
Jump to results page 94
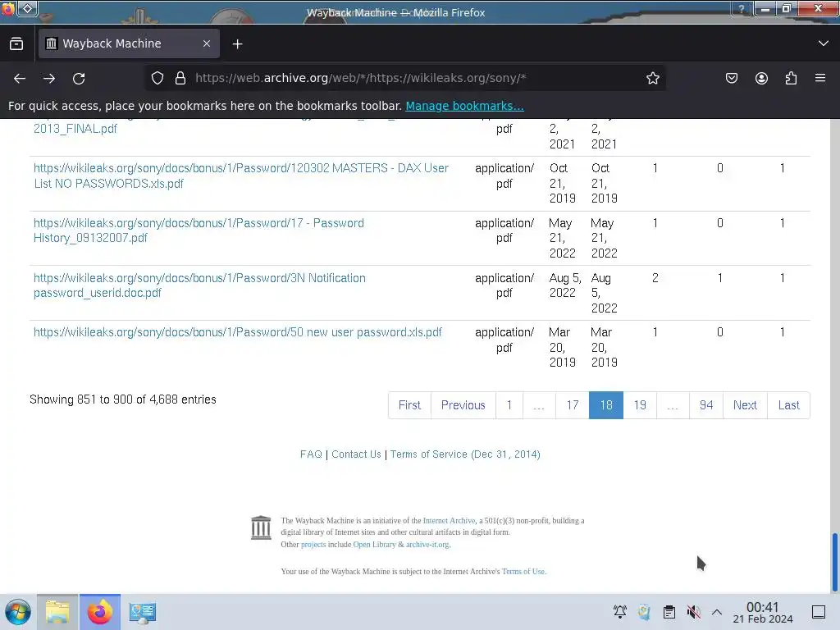point(706,405)
